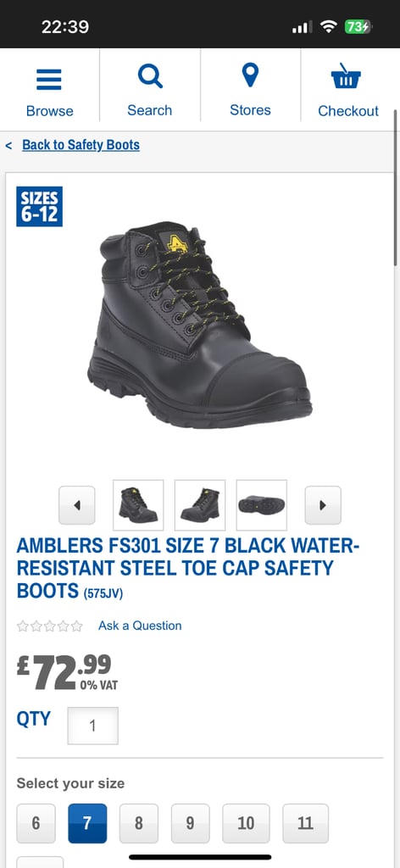Screen dimensions: 400x868
Task: Click the star rating icons
Action: click(50, 626)
